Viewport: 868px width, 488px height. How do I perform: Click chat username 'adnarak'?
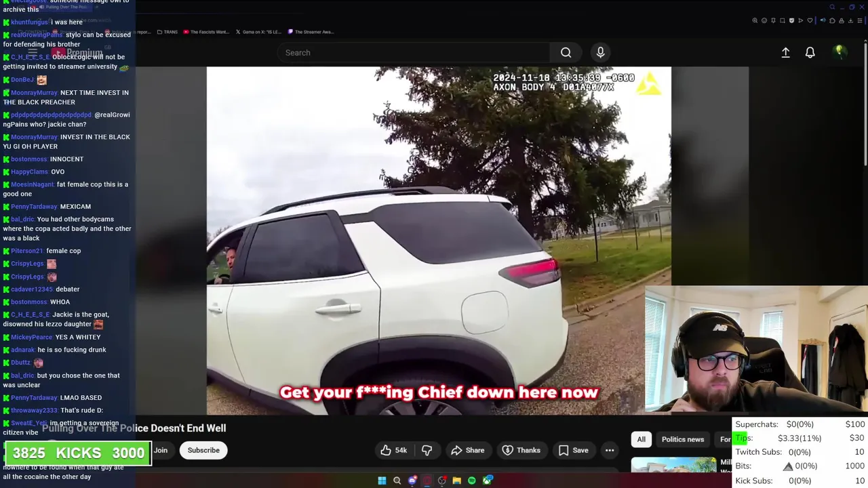22,350
